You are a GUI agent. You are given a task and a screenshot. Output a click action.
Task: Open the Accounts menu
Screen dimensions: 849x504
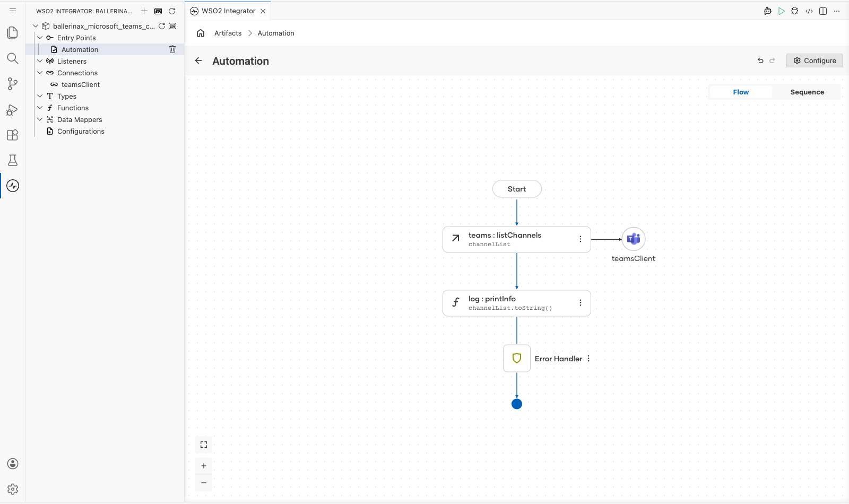coord(13,464)
